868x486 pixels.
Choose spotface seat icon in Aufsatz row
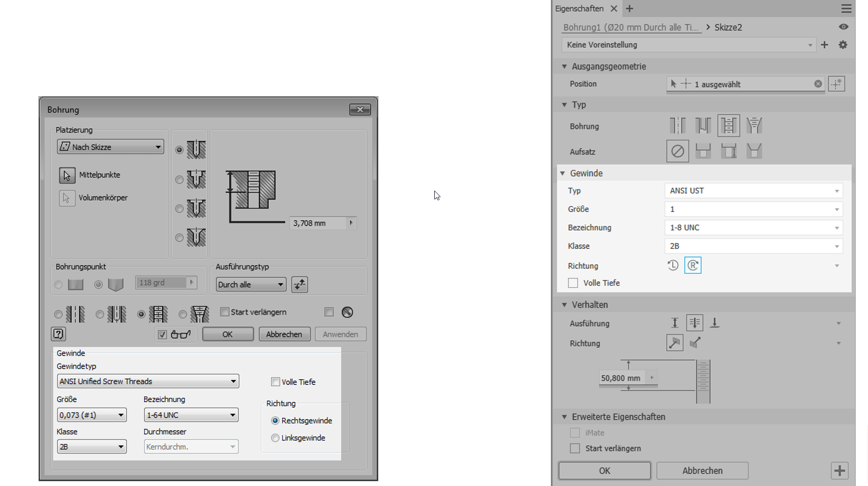[x=728, y=151]
